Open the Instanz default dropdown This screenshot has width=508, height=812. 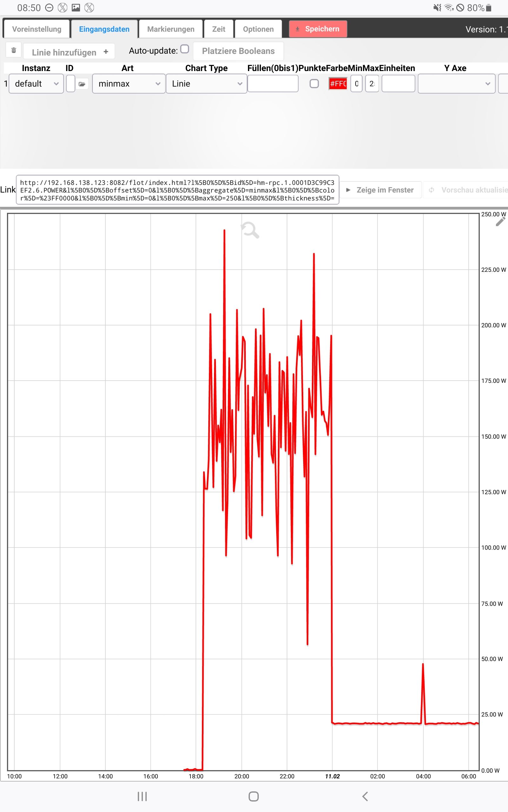pos(36,83)
